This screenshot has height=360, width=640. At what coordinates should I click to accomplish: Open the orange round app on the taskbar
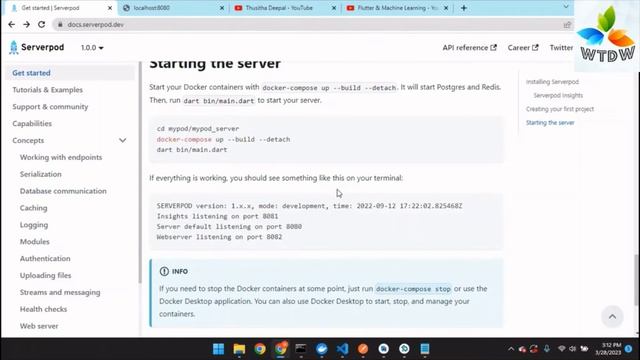(363, 349)
